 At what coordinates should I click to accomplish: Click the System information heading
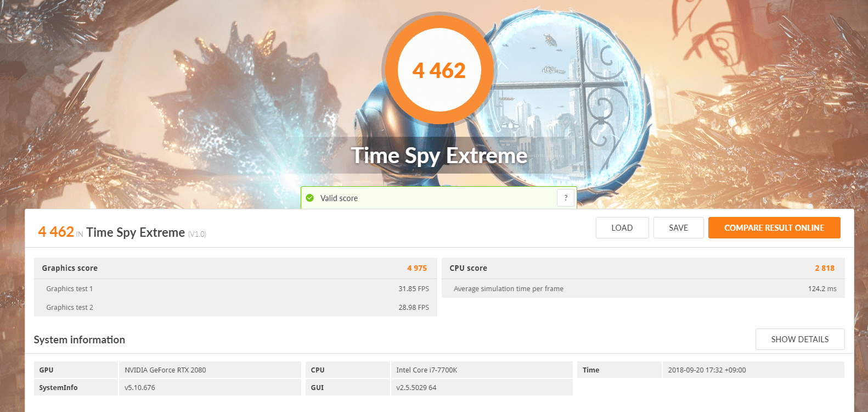(x=80, y=339)
